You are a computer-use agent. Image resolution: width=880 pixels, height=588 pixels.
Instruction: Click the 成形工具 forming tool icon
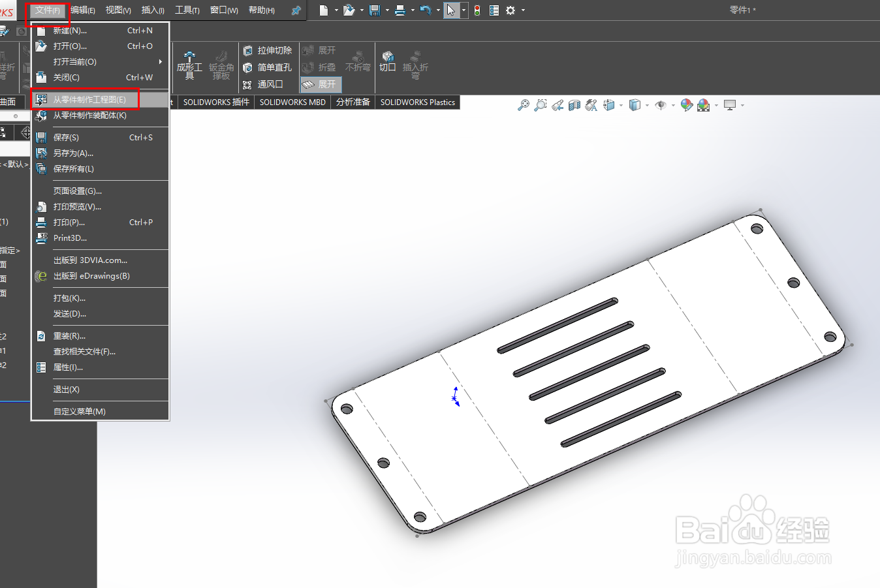189,65
